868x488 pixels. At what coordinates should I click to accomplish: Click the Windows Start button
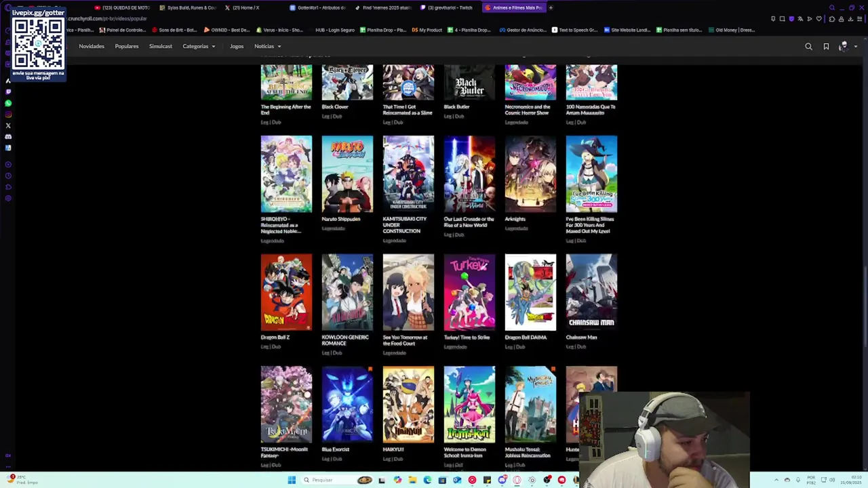(x=292, y=480)
